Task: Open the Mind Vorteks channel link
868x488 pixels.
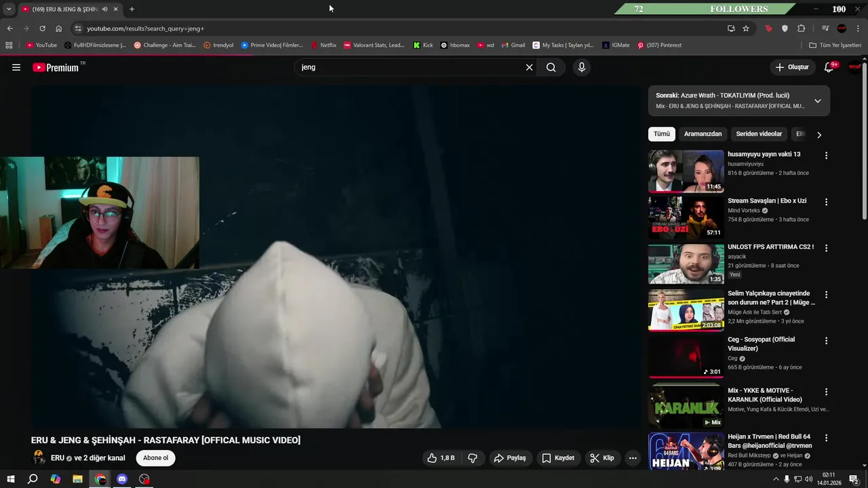Action: pos(744,211)
